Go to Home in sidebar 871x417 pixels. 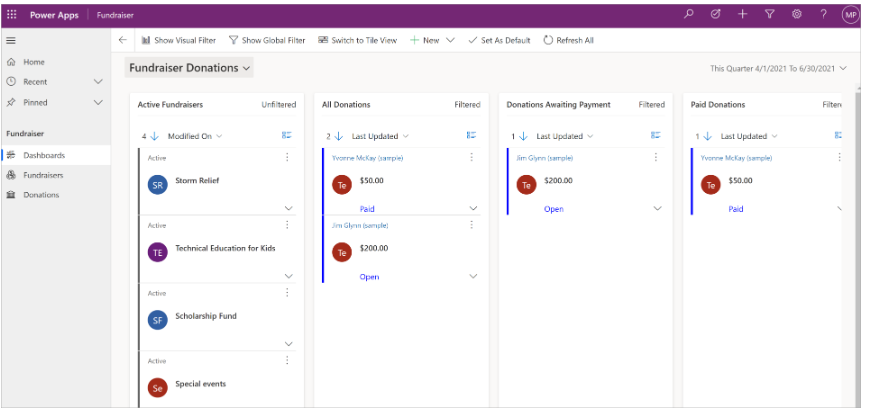click(56, 62)
